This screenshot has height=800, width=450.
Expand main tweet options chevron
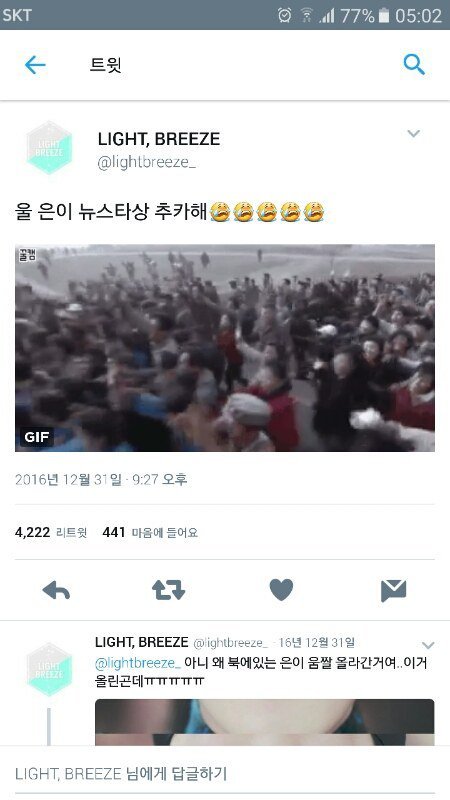coord(413,134)
